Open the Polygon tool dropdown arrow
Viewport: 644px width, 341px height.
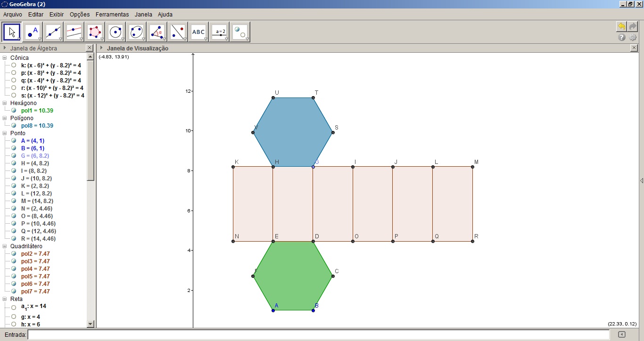pos(102,39)
